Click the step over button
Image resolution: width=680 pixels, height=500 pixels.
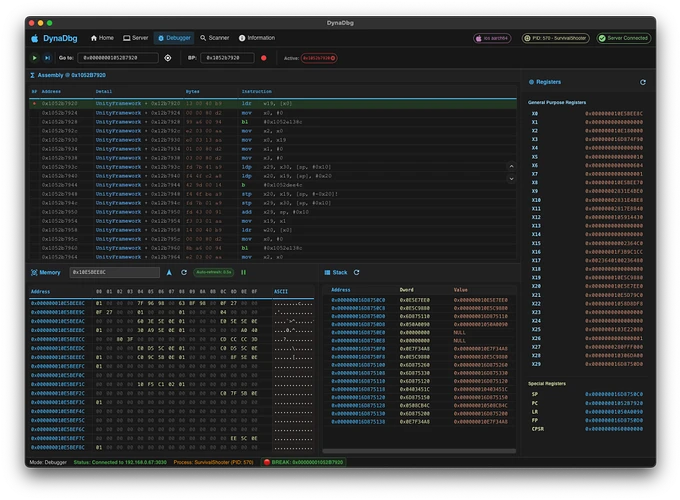47,58
